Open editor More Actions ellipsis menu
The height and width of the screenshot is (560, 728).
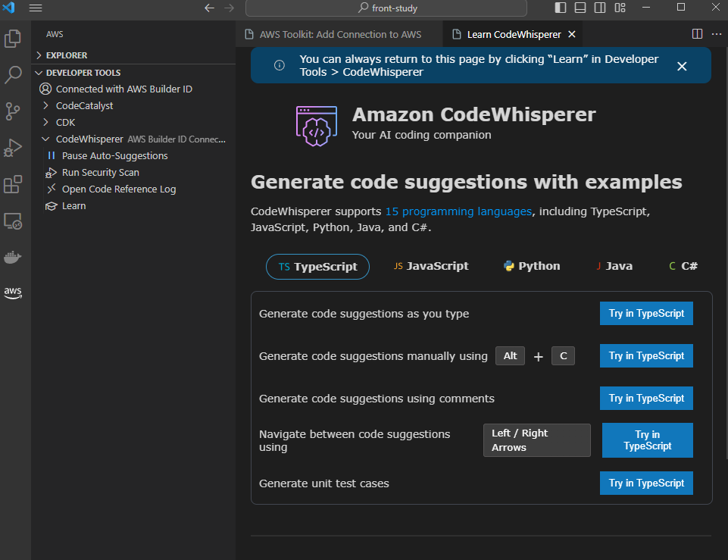tap(717, 34)
